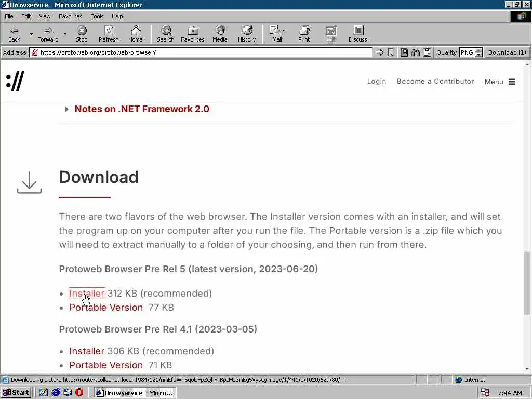Click Pre Rel 4.1 Installer link (306 KB)
The height and width of the screenshot is (399, 532).
87,351
